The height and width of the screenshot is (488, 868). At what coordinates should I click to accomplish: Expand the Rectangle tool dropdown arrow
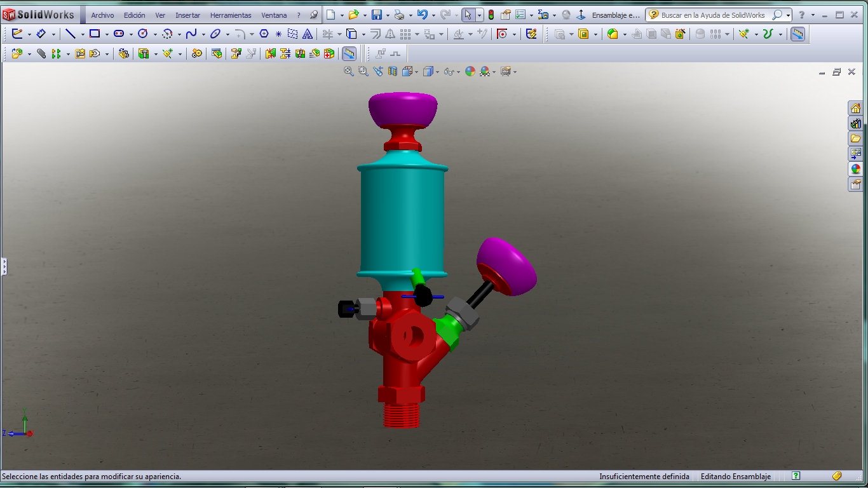point(107,35)
